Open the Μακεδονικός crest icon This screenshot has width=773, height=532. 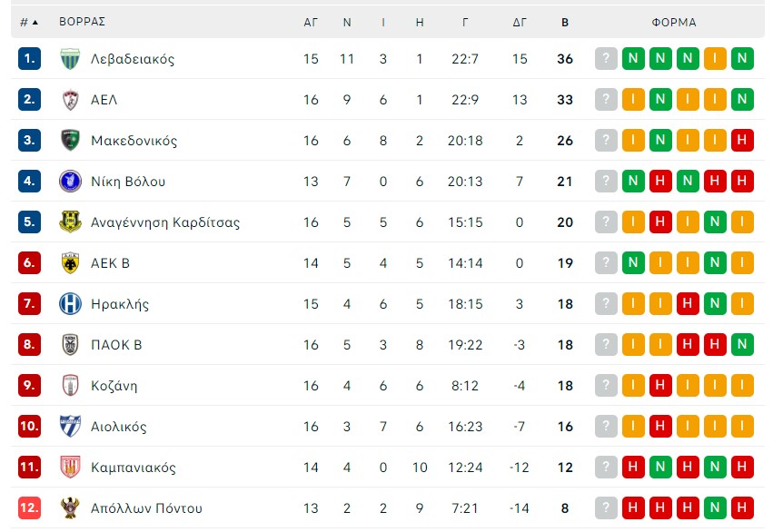70,141
